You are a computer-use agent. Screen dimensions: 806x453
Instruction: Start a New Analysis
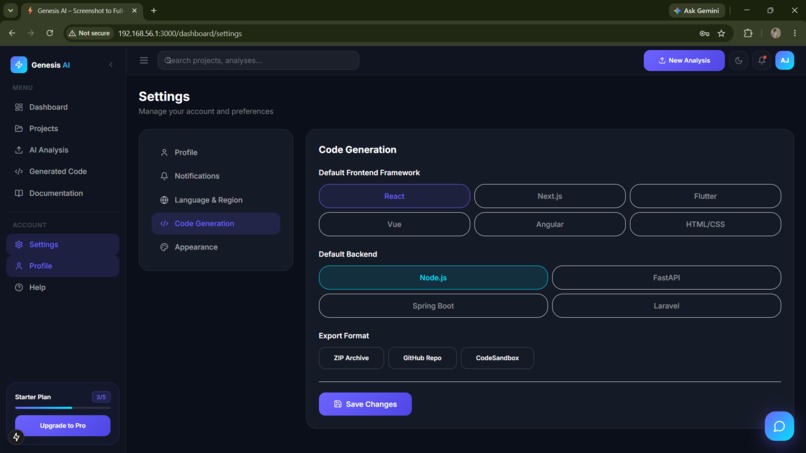tap(684, 61)
